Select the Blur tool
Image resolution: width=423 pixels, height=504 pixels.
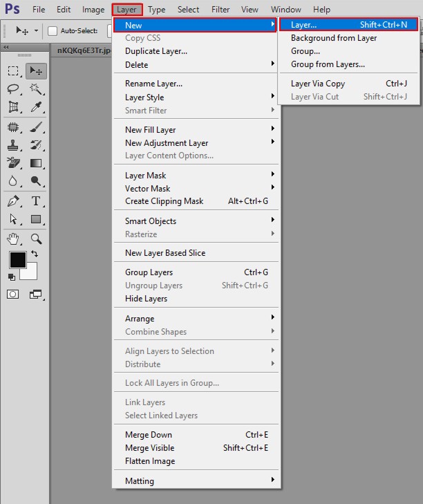click(13, 181)
